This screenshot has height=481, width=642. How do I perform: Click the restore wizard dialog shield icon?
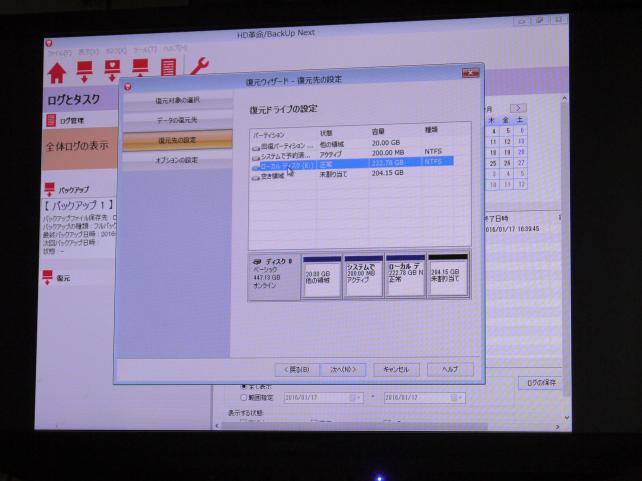point(128,86)
